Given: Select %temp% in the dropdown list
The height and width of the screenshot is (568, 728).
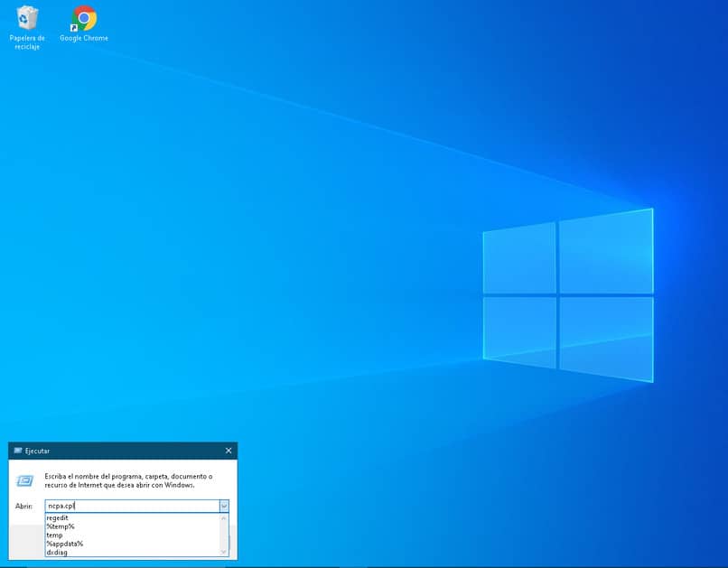Looking at the screenshot, I should click(x=61, y=526).
